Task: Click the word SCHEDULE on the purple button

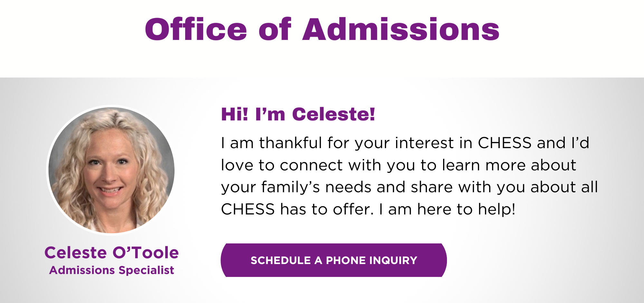Action: 280,260
